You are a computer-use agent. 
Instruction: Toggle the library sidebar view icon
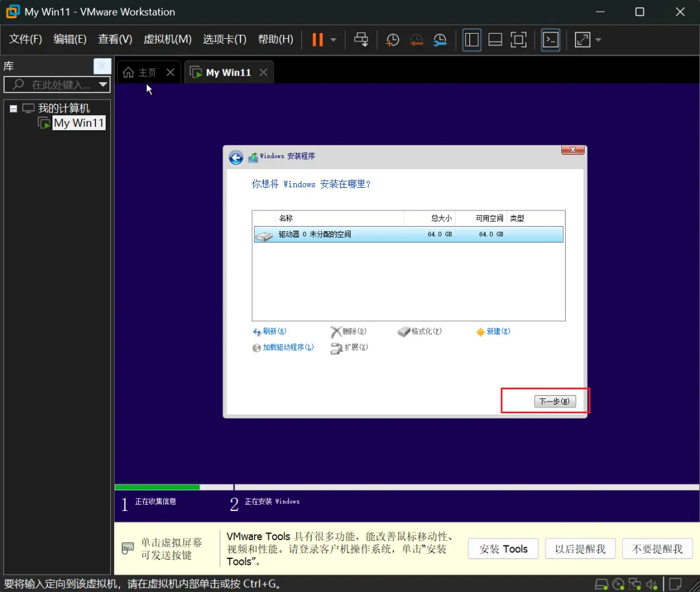471,40
